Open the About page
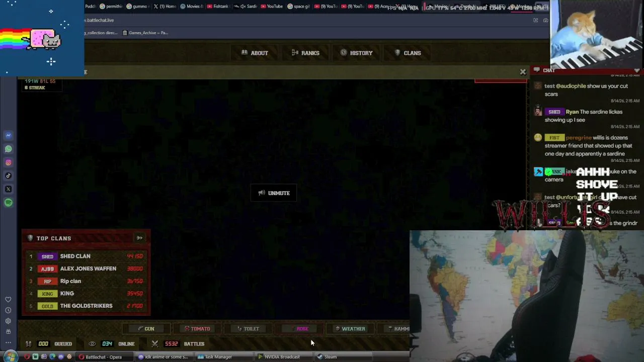 [255, 53]
